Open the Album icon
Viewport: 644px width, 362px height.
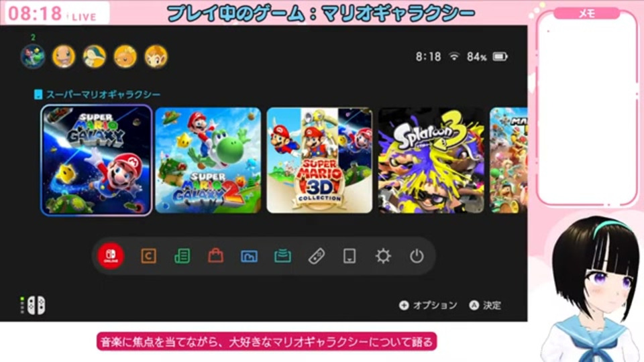coord(249,256)
